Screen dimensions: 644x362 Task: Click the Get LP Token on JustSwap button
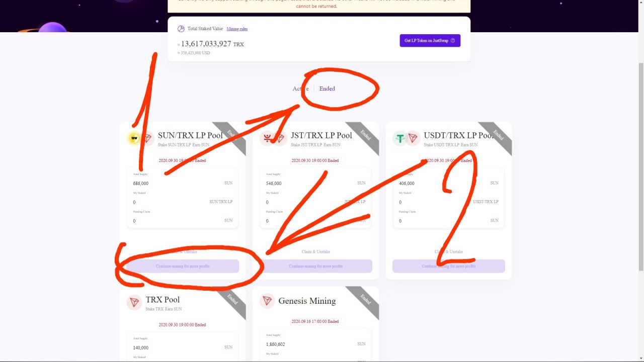[x=430, y=41]
